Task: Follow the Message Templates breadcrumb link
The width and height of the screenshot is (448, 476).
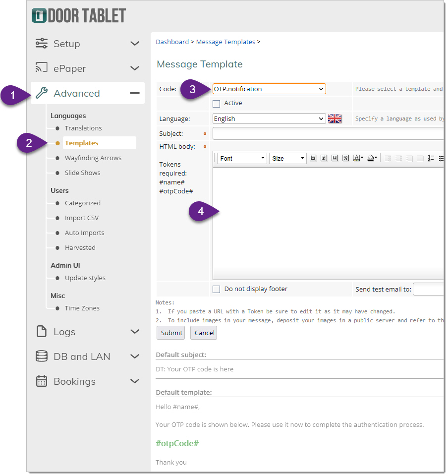Action: (x=225, y=42)
